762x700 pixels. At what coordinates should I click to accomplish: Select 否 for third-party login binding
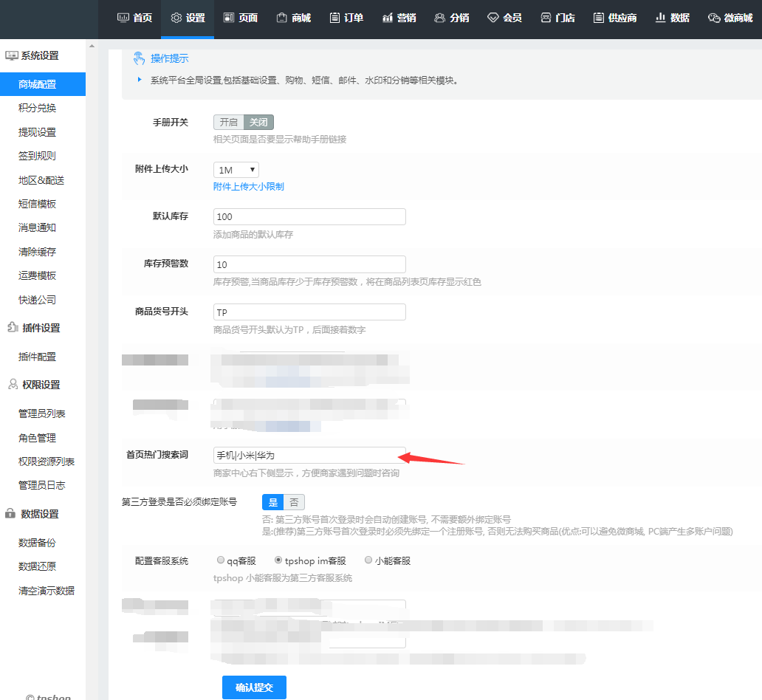[294, 501]
